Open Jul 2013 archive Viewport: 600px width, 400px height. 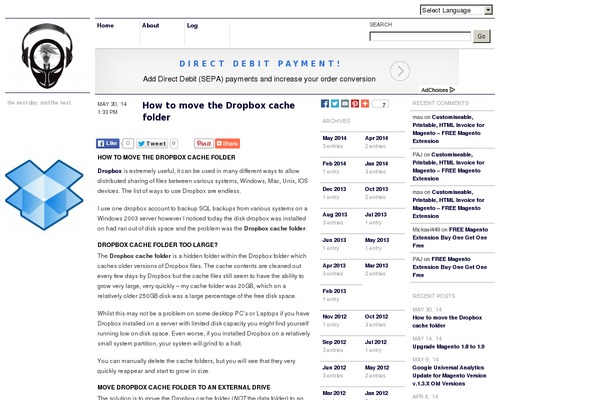tap(375, 214)
